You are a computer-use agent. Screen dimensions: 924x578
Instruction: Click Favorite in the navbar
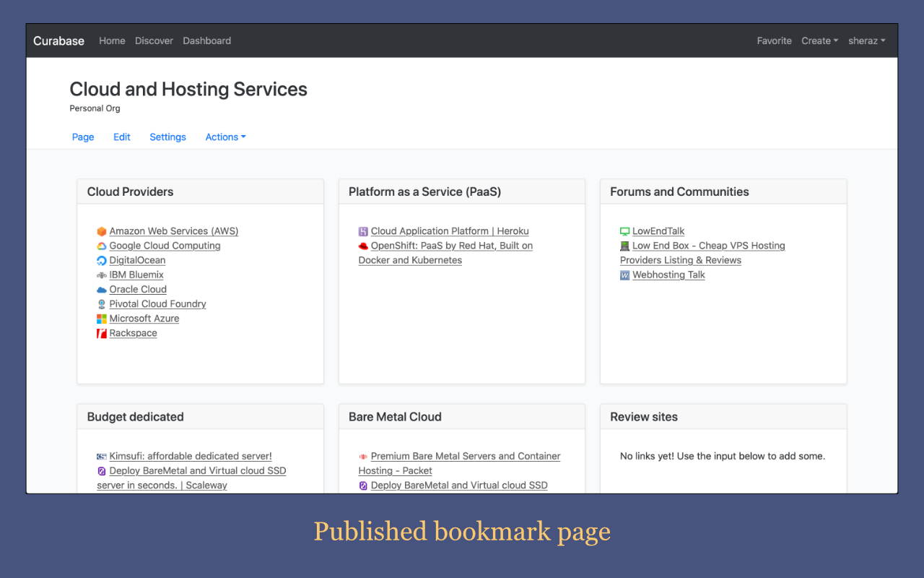pyautogui.click(x=774, y=41)
